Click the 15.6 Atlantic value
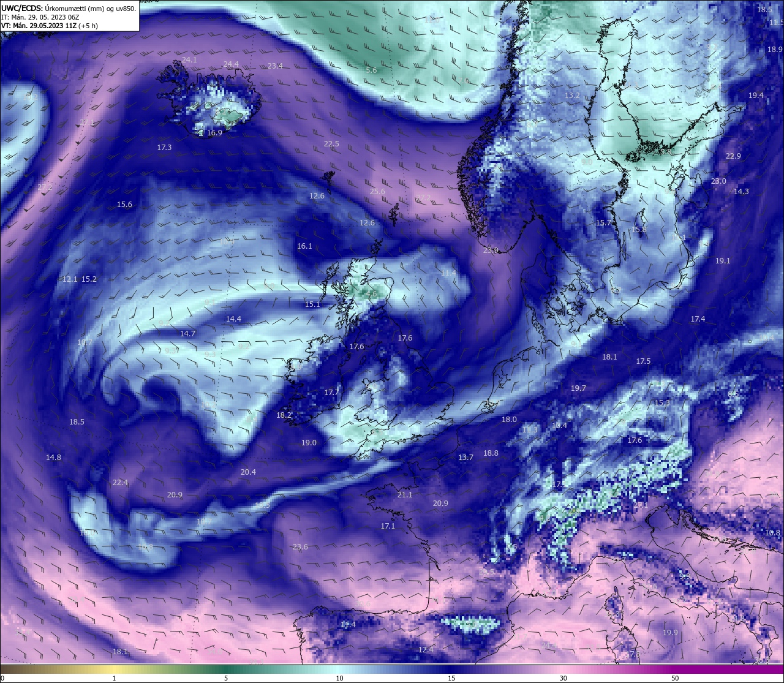The image size is (784, 683). click(x=124, y=205)
